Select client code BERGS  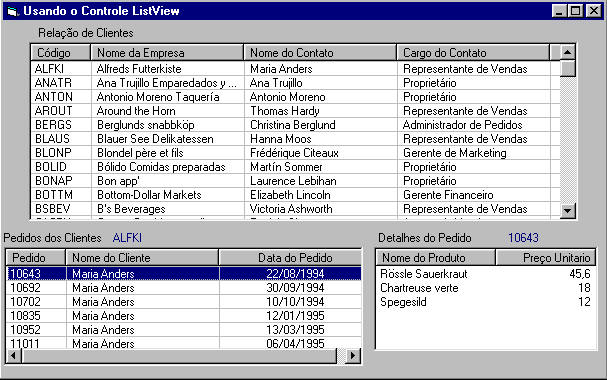click(x=53, y=125)
